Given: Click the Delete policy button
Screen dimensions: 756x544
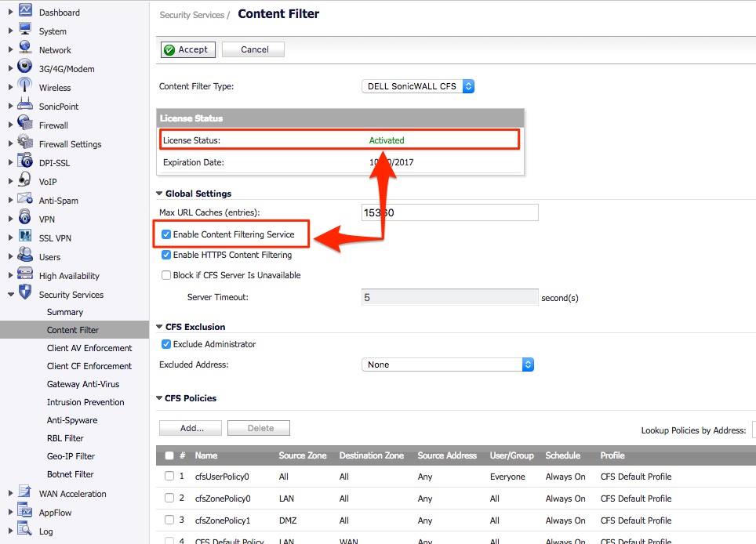Looking at the screenshot, I should (x=259, y=428).
